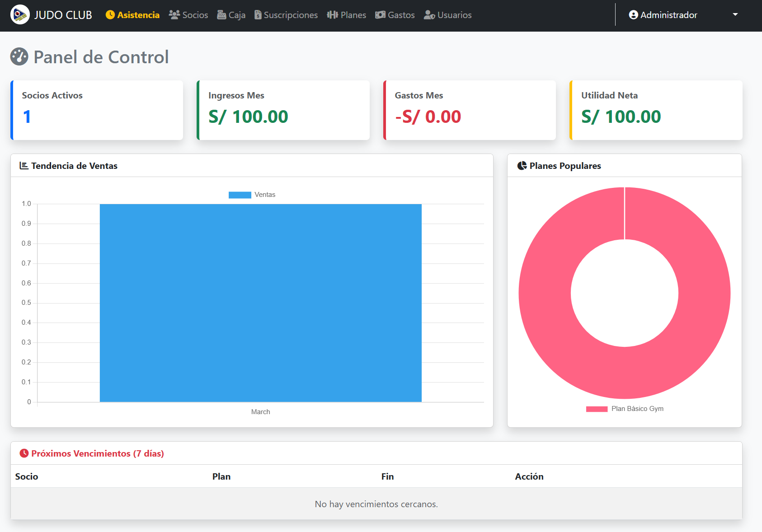Click the Asistencia clock icon

110,15
